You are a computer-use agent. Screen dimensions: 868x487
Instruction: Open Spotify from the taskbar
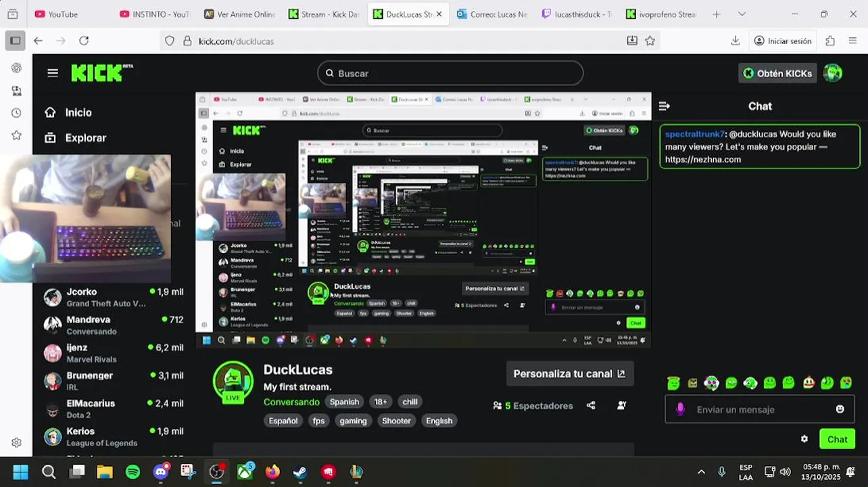[132, 471]
